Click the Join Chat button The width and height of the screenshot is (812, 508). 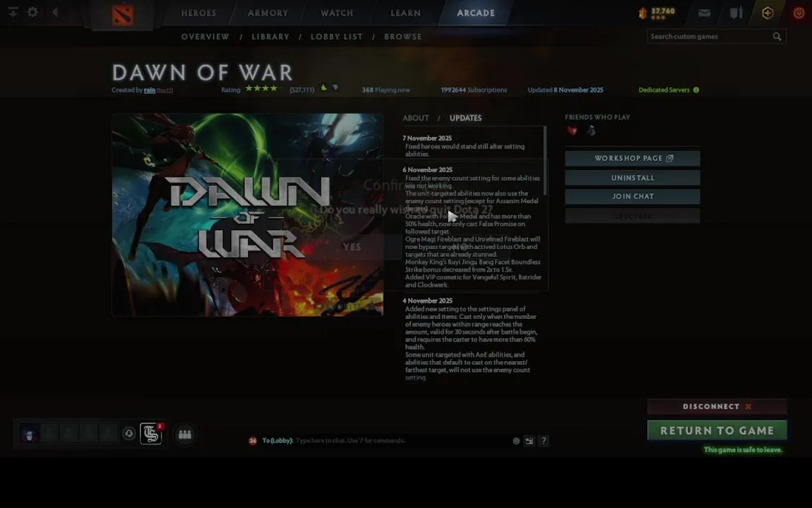[632, 196]
